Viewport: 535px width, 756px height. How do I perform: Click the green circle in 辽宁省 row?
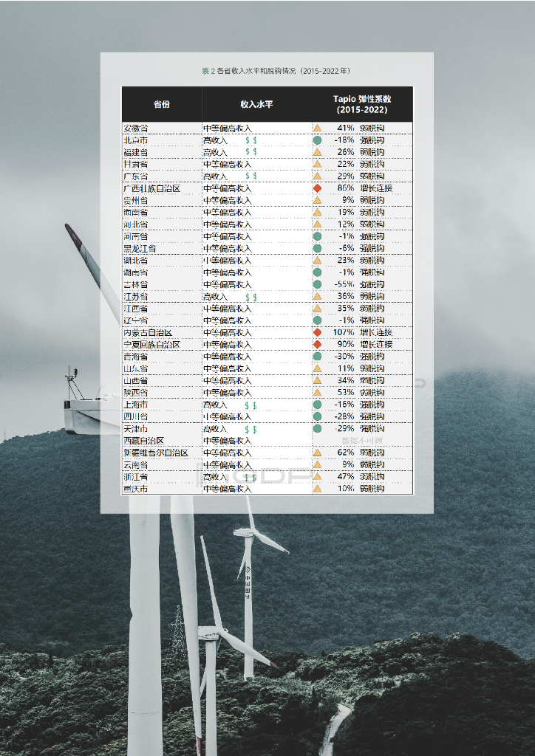coord(317,320)
